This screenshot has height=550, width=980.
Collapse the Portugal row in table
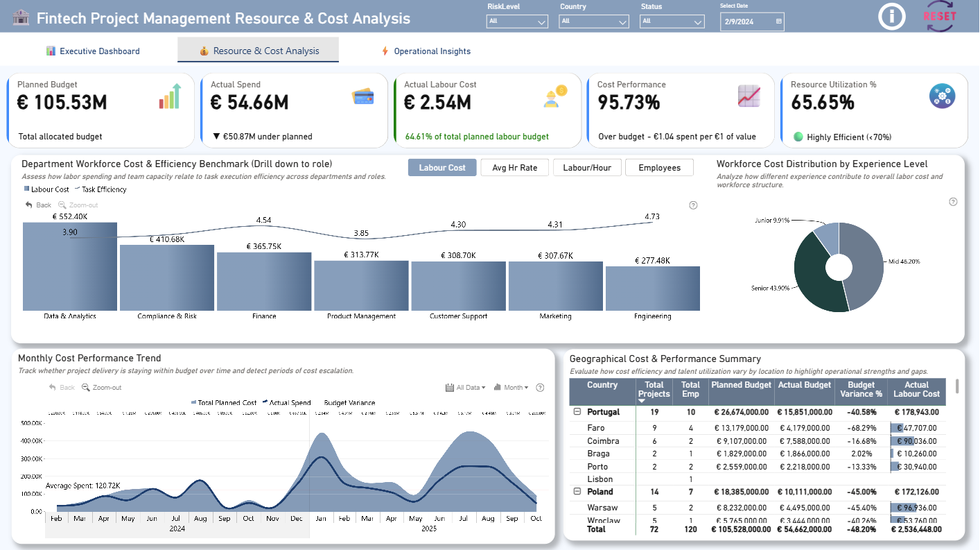coord(577,412)
